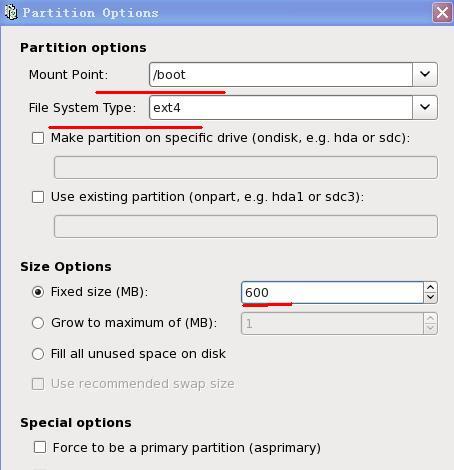Select the Fixed size (MB) radio button
This screenshot has height=470, width=454.
click(x=38, y=292)
